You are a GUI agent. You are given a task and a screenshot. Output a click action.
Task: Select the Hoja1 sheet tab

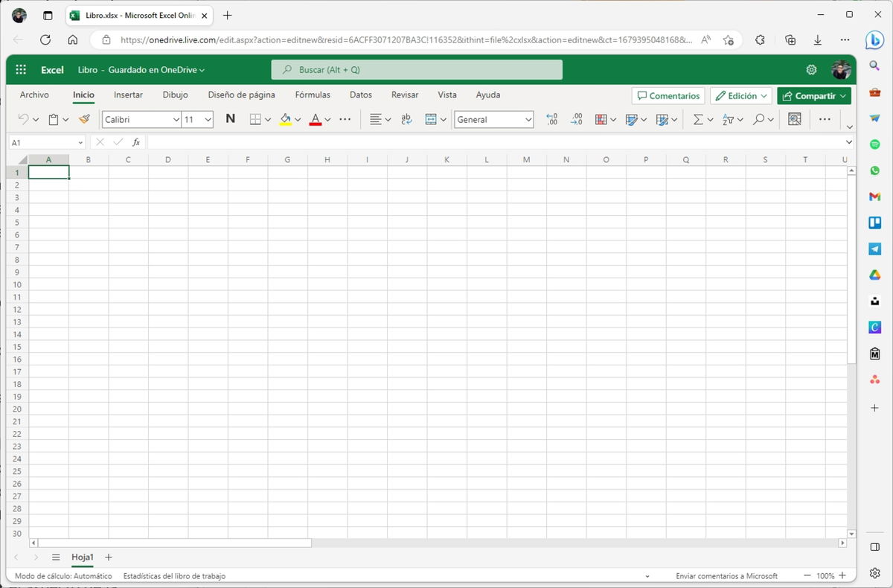pos(82,557)
